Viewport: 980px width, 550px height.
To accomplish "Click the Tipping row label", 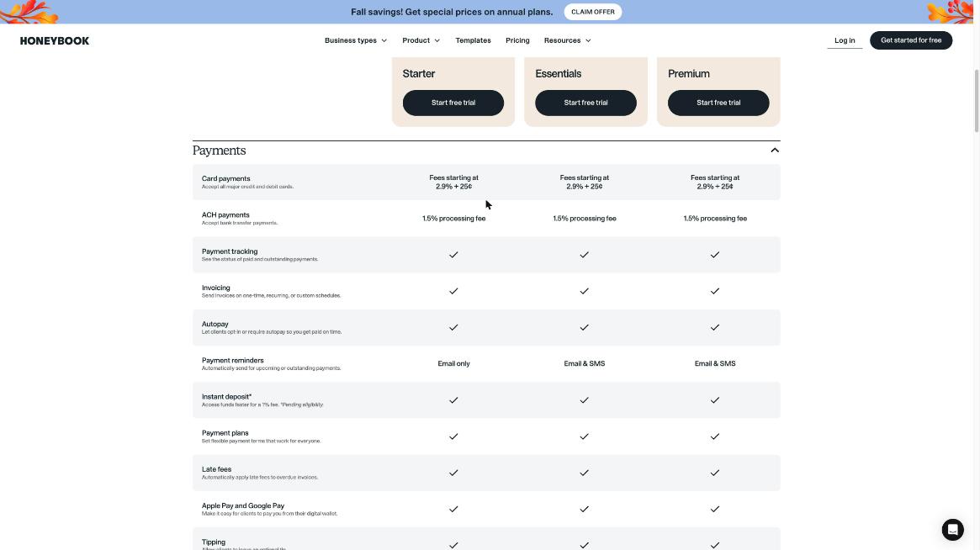I will click(x=213, y=542).
